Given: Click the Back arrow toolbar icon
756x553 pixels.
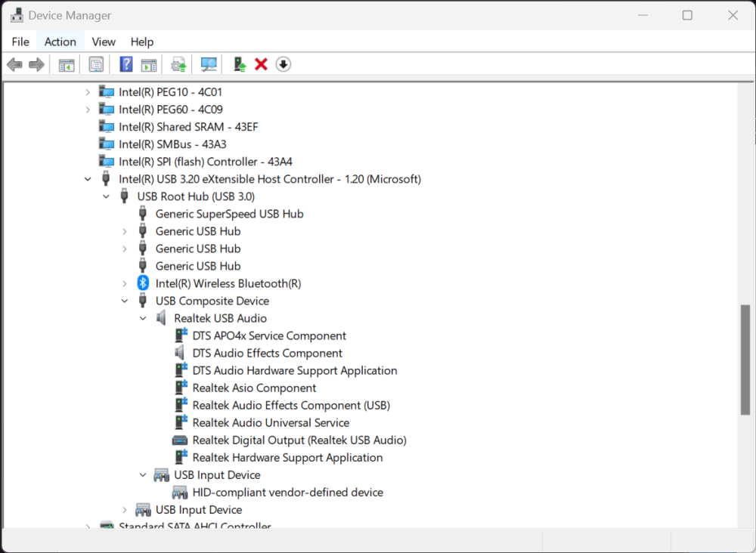Looking at the screenshot, I should [x=14, y=64].
